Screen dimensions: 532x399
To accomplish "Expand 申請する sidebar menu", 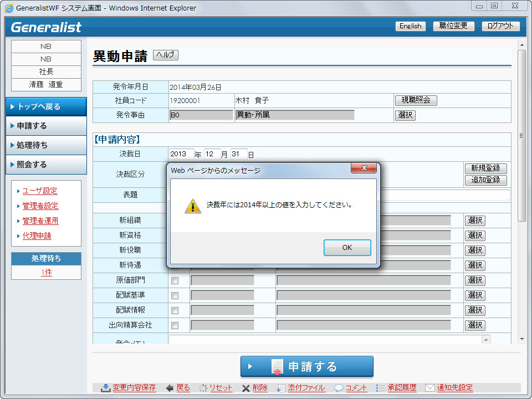I will 46,126.
